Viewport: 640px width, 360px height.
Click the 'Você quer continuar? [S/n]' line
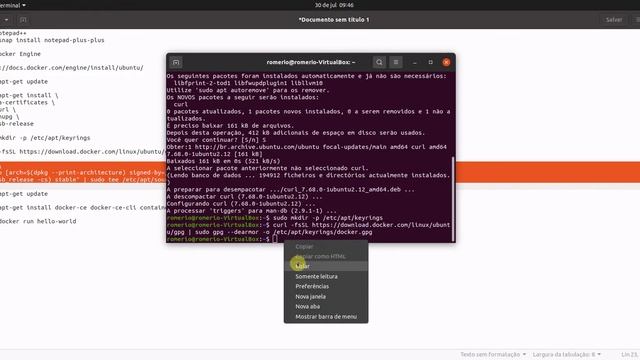(x=216, y=140)
